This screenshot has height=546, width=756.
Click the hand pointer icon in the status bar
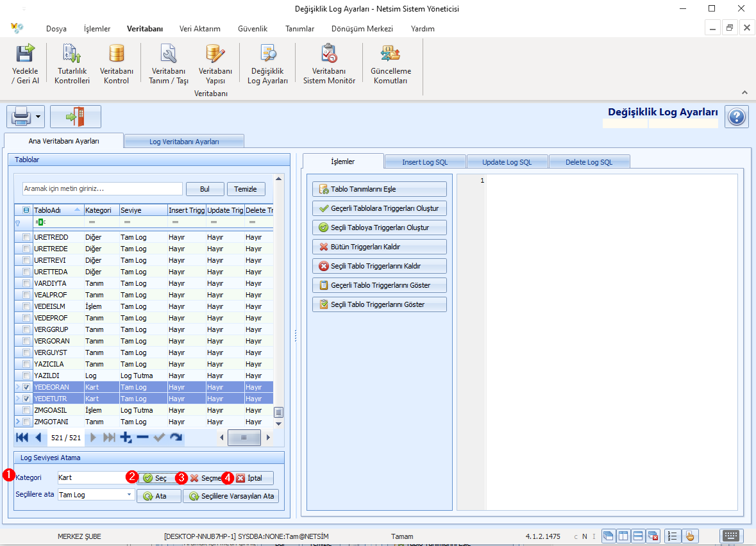pos(690,536)
